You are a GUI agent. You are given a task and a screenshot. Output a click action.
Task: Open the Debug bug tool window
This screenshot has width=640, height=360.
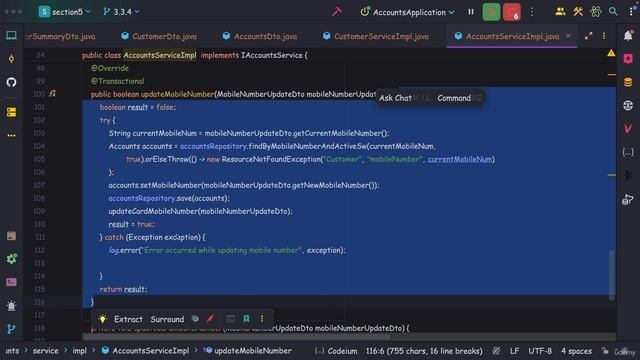point(11,305)
